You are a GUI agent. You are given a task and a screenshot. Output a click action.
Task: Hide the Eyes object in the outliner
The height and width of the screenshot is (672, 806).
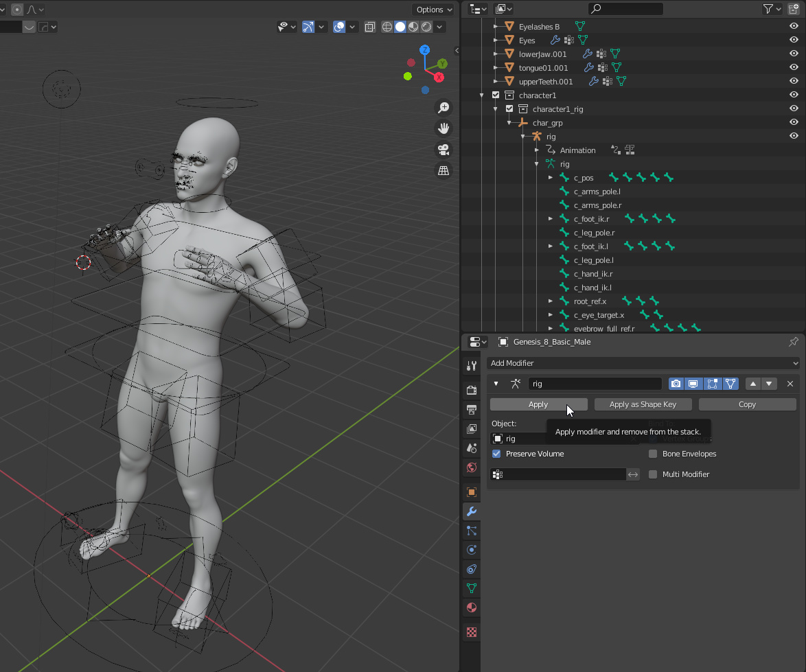pyautogui.click(x=794, y=40)
